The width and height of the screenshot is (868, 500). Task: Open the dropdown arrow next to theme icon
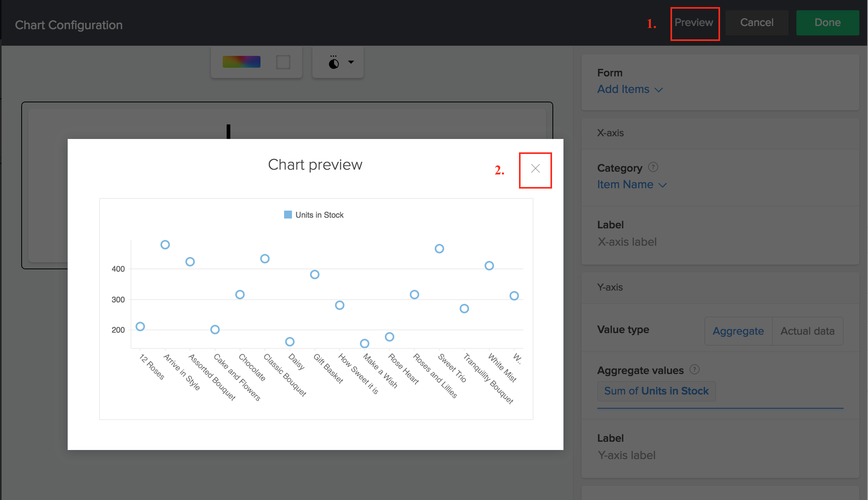tap(351, 62)
